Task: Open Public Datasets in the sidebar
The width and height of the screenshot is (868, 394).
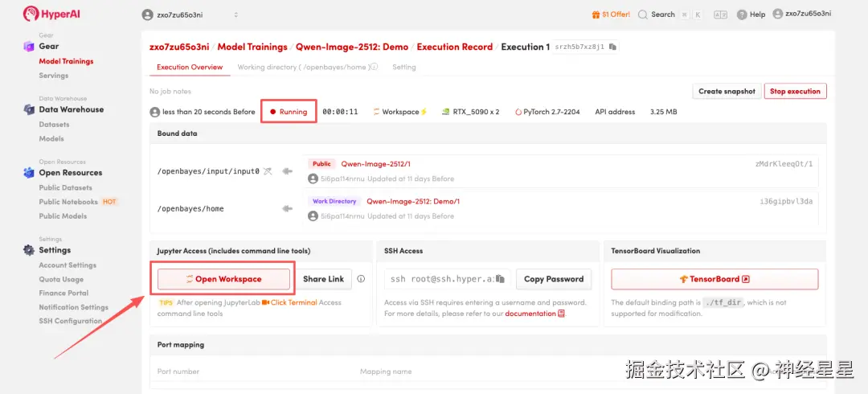Action: pos(65,187)
